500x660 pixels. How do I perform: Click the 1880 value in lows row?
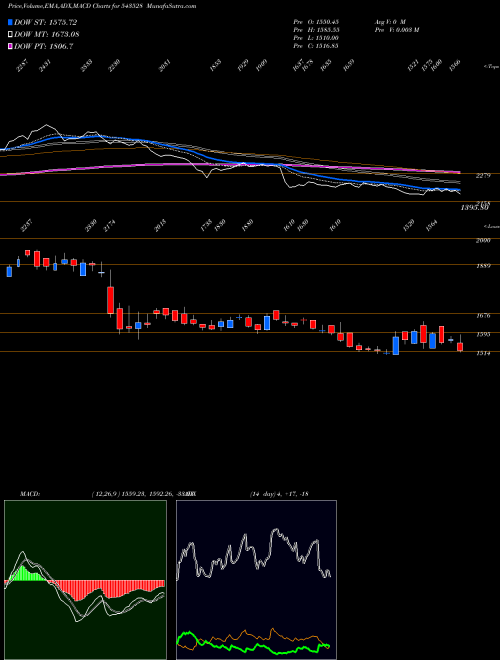[247, 226]
